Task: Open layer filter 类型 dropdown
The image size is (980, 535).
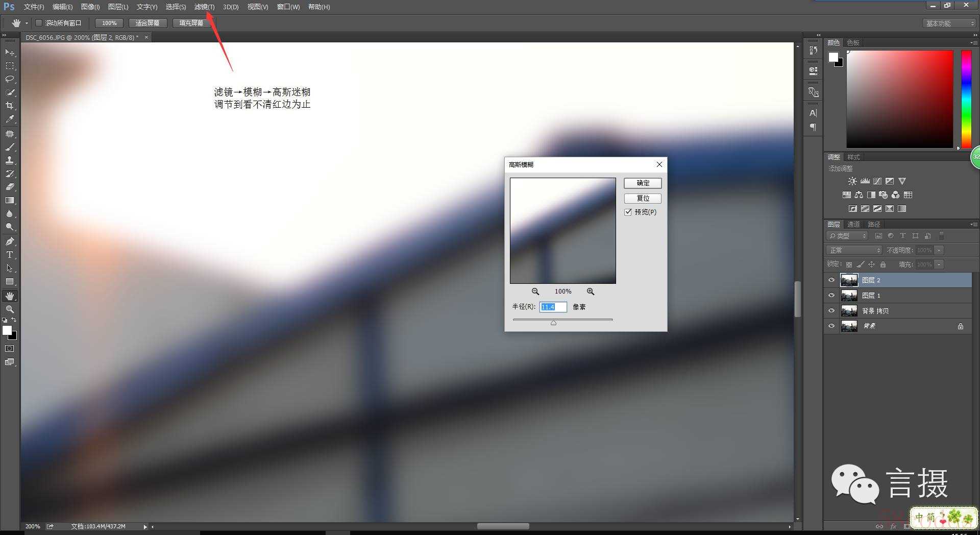Action: 847,236
